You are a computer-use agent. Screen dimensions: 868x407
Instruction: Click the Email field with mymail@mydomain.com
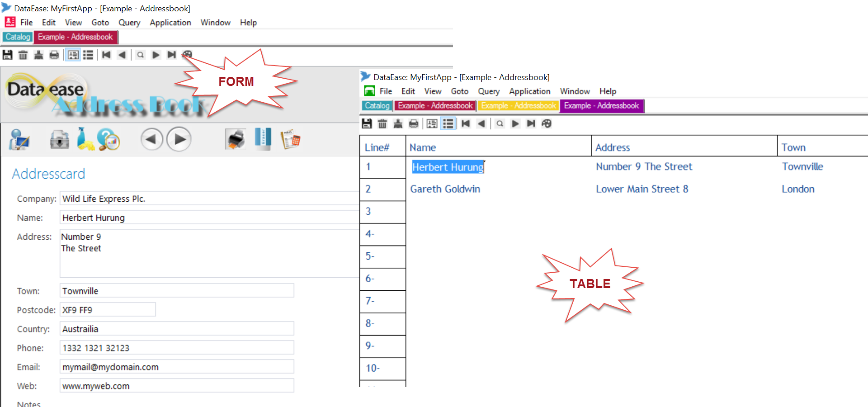[x=177, y=367]
